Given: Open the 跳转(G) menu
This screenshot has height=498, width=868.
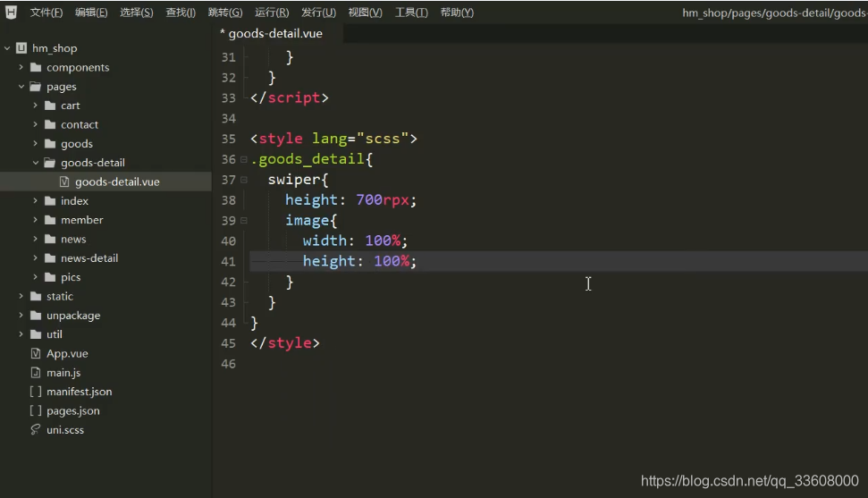Looking at the screenshot, I should (225, 13).
